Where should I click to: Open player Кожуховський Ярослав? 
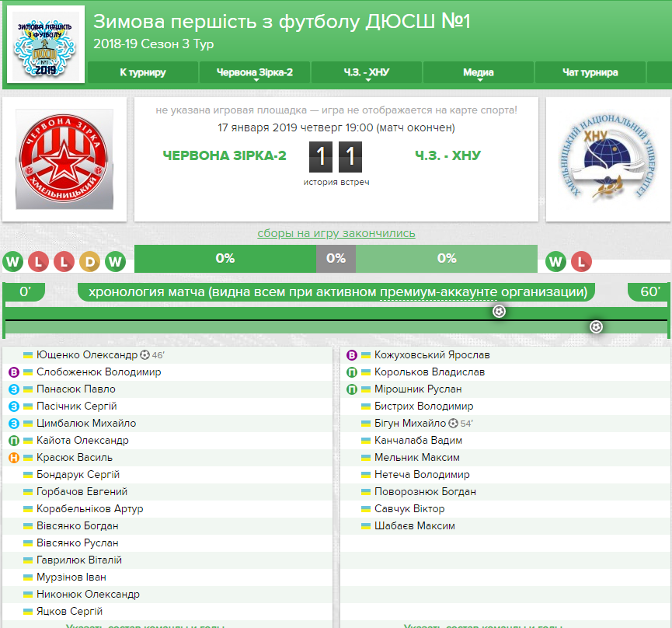tap(432, 355)
